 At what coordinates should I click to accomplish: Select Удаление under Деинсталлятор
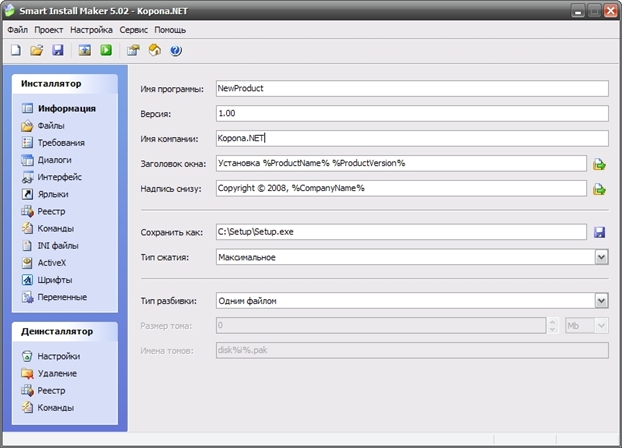tap(49, 373)
